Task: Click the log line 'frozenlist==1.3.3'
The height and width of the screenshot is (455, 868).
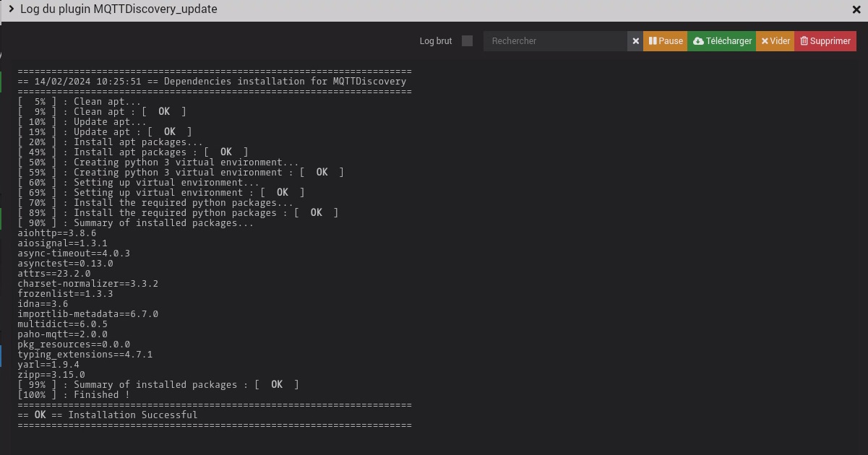Action: pyautogui.click(x=66, y=294)
